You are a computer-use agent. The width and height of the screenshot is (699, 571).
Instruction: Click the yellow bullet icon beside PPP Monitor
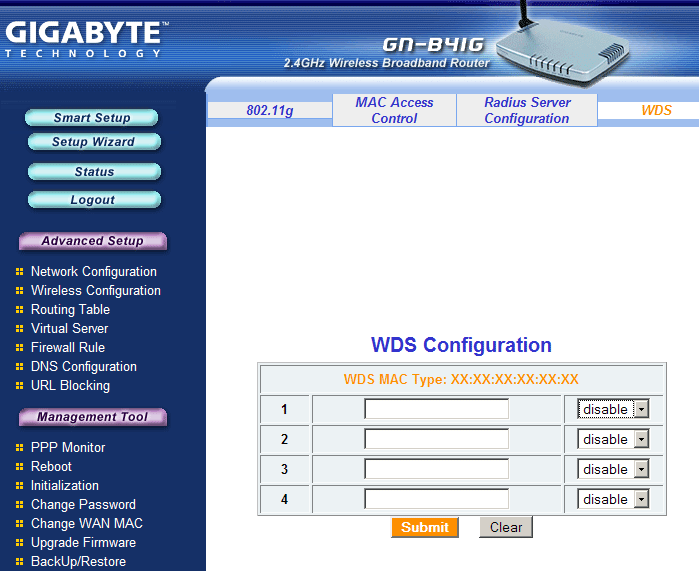pyautogui.click(x=19, y=448)
